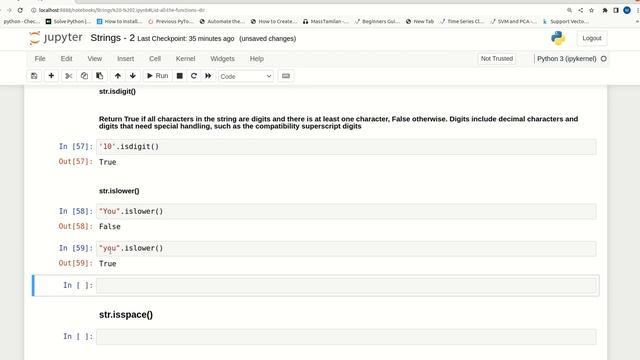640x360 pixels.
Task: Bookmark this page with the star icon
Action: (591, 10)
